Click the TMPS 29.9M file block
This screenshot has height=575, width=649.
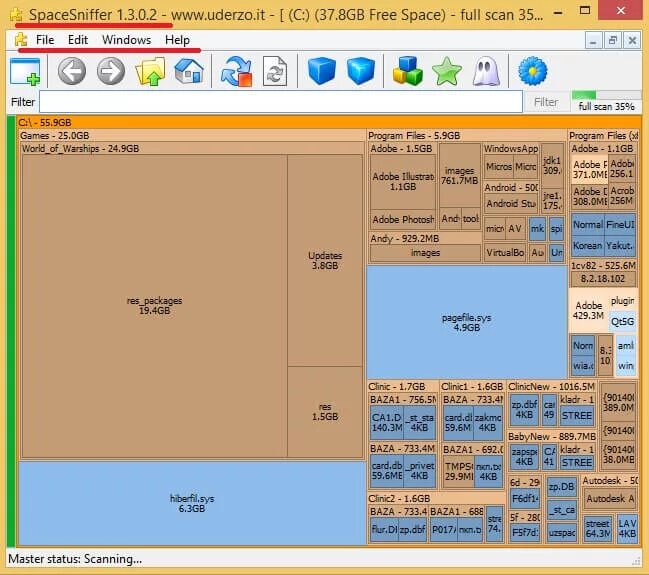(459, 472)
